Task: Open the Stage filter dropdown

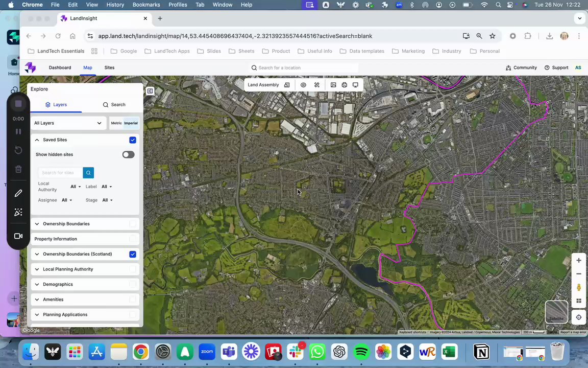Action: pyautogui.click(x=107, y=200)
